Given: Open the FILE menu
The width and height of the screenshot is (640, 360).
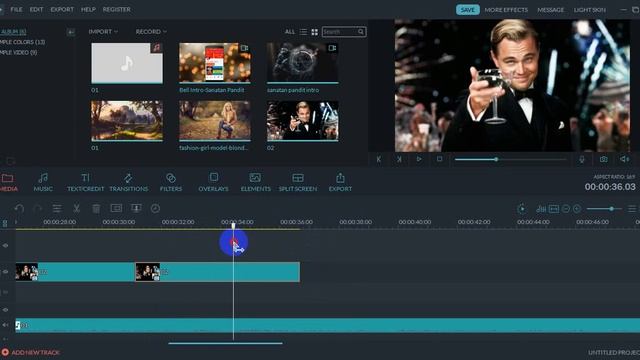Looking at the screenshot, I should (x=16, y=9).
